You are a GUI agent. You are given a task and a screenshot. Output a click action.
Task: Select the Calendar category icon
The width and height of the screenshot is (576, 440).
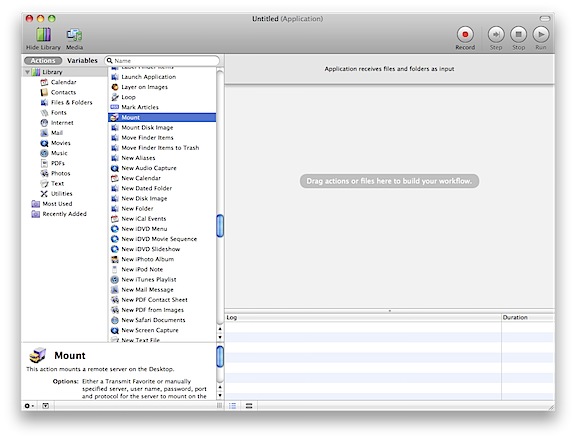click(x=44, y=82)
